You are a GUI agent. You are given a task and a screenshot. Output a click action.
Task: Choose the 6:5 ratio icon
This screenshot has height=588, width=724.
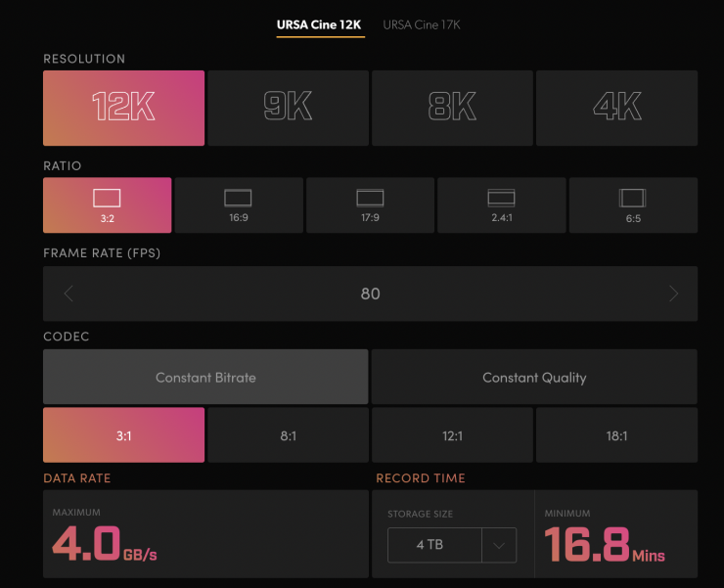click(632, 199)
